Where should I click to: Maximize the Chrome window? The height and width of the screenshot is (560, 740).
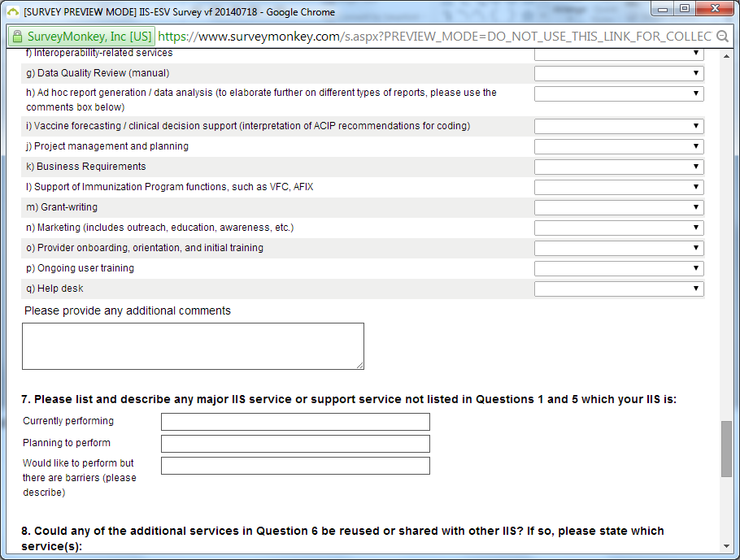coord(685,9)
